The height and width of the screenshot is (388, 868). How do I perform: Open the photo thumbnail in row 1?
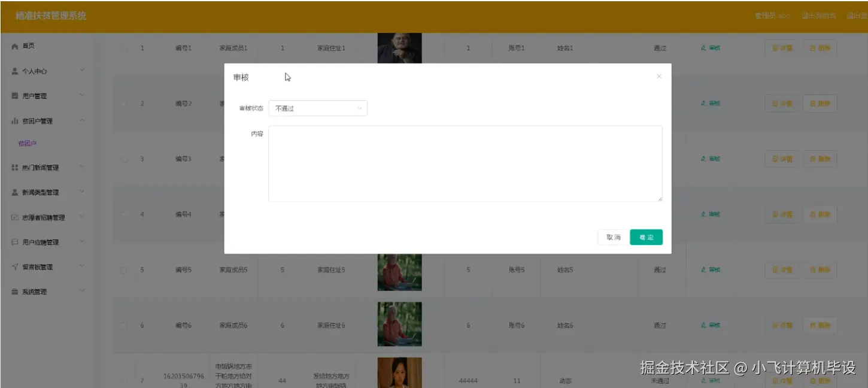coord(399,48)
